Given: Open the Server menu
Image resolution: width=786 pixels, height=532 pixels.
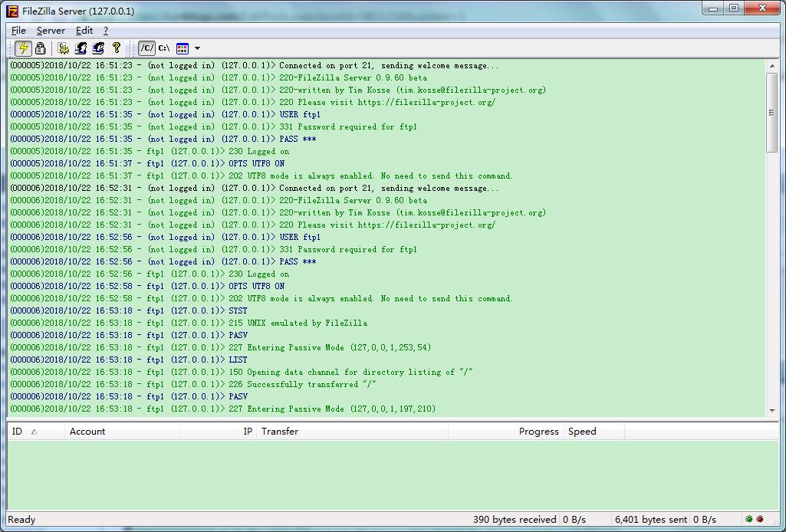Looking at the screenshot, I should pos(51,31).
